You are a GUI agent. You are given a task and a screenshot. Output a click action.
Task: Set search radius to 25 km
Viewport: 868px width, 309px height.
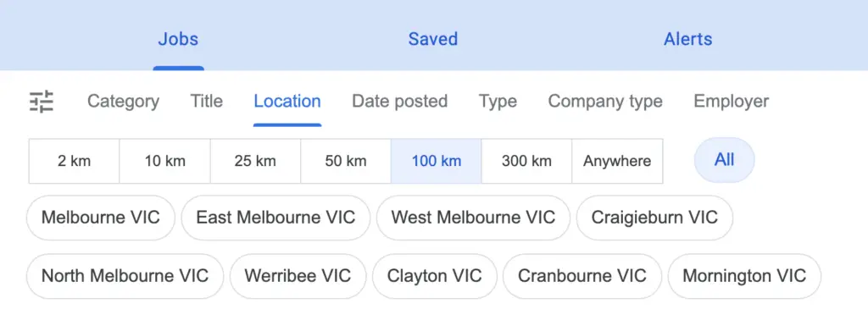[x=255, y=162]
